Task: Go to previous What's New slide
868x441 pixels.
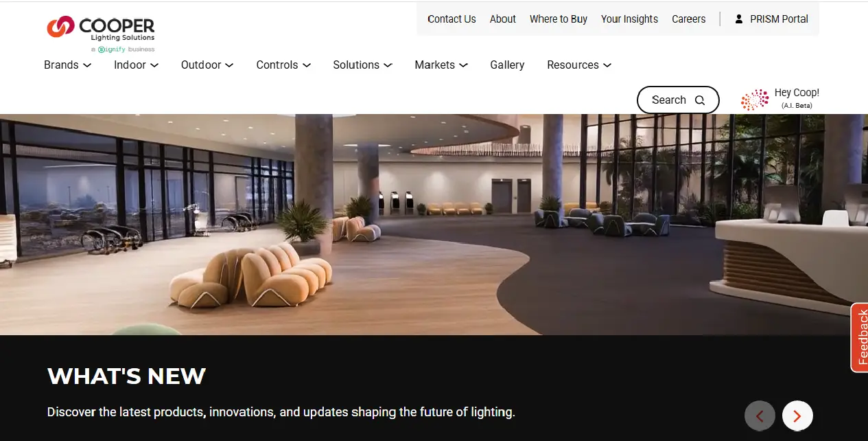Action: pyautogui.click(x=760, y=416)
